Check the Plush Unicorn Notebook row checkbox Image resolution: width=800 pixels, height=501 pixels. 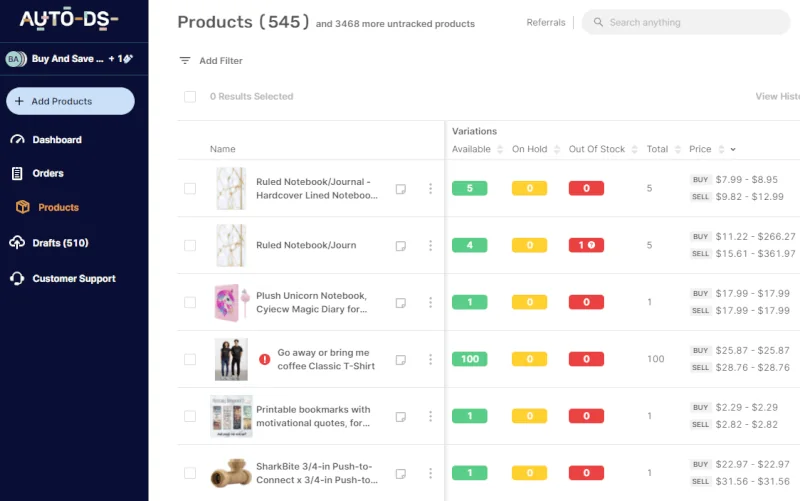click(190, 303)
